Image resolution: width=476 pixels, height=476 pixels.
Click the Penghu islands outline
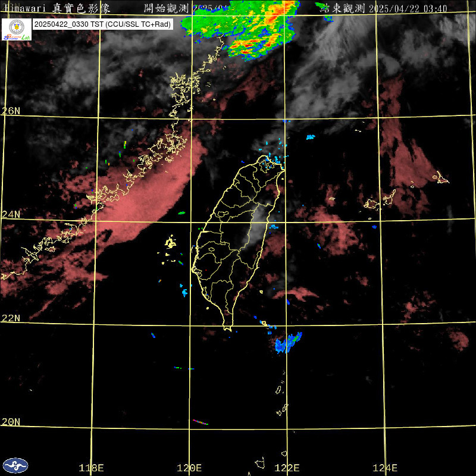click(170, 242)
